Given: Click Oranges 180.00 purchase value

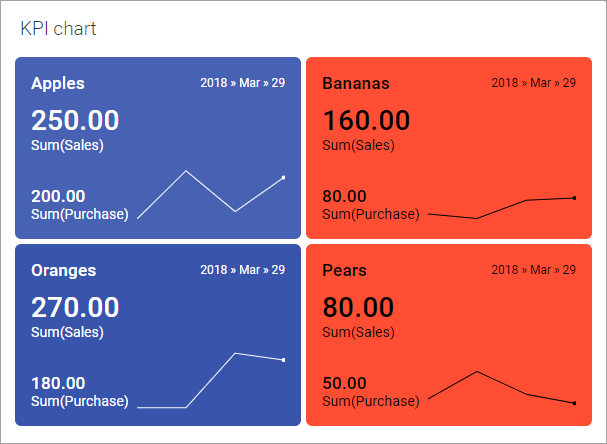Looking at the screenshot, I should (58, 383).
